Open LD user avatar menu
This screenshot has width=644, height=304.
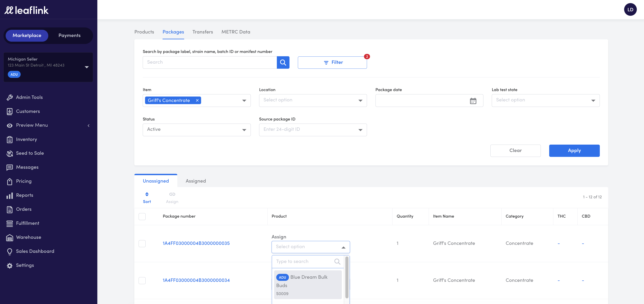point(630,10)
